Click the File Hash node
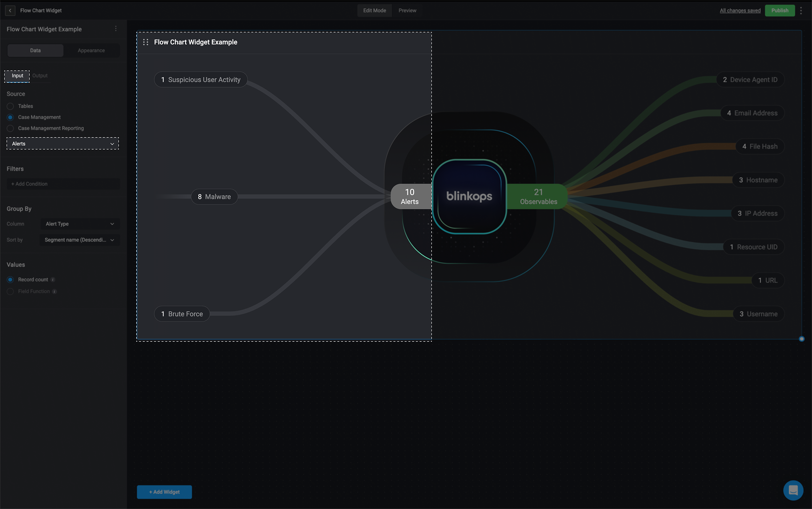 pos(760,146)
